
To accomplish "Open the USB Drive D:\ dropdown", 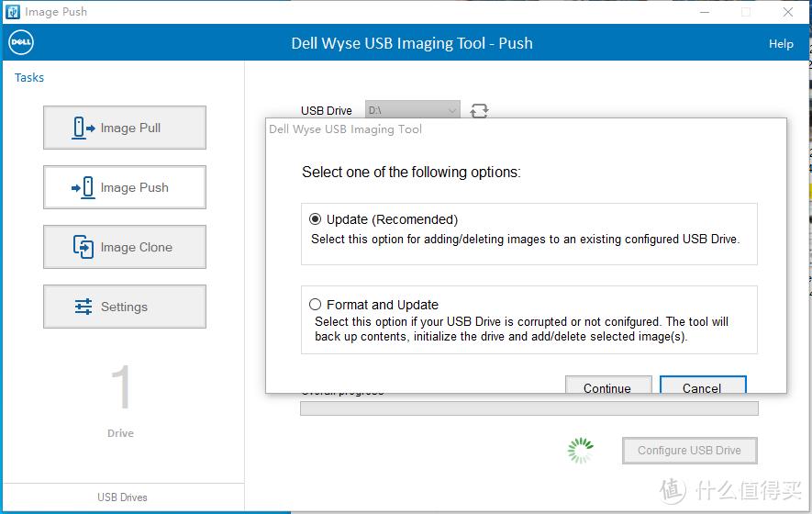I will coord(412,111).
